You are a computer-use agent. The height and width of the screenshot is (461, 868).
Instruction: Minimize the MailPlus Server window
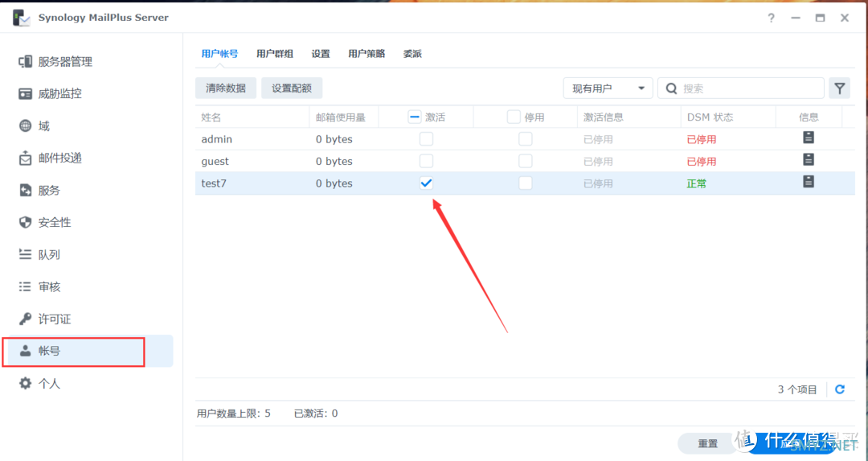coord(796,18)
